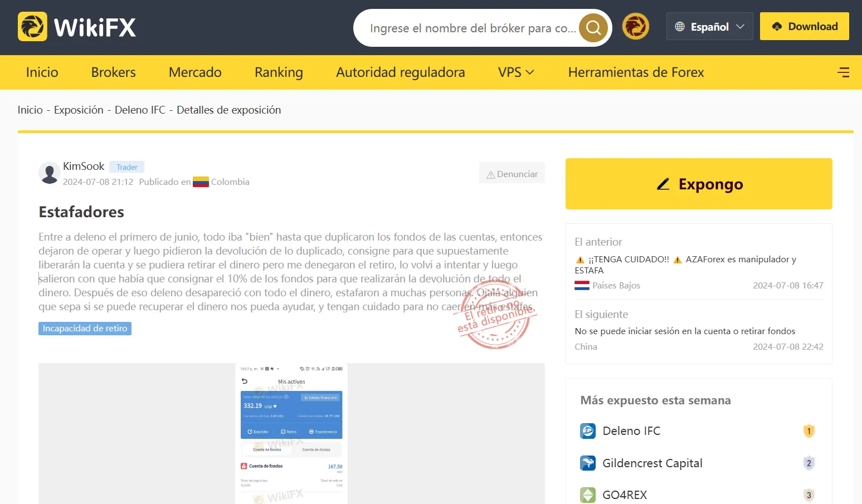Expand the VPS menu

[516, 72]
